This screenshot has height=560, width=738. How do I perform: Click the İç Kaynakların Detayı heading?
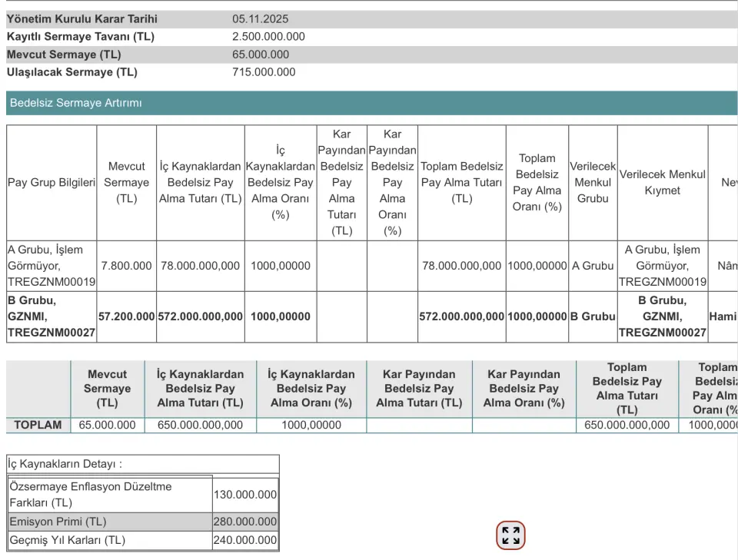[x=65, y=464]
